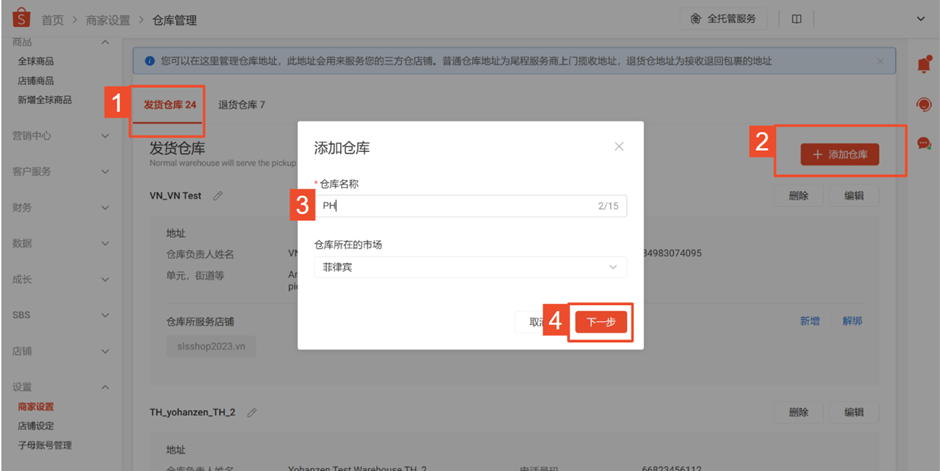
Task: Switch to the 发货仓库 24 tab
Action: coord(170,105)
